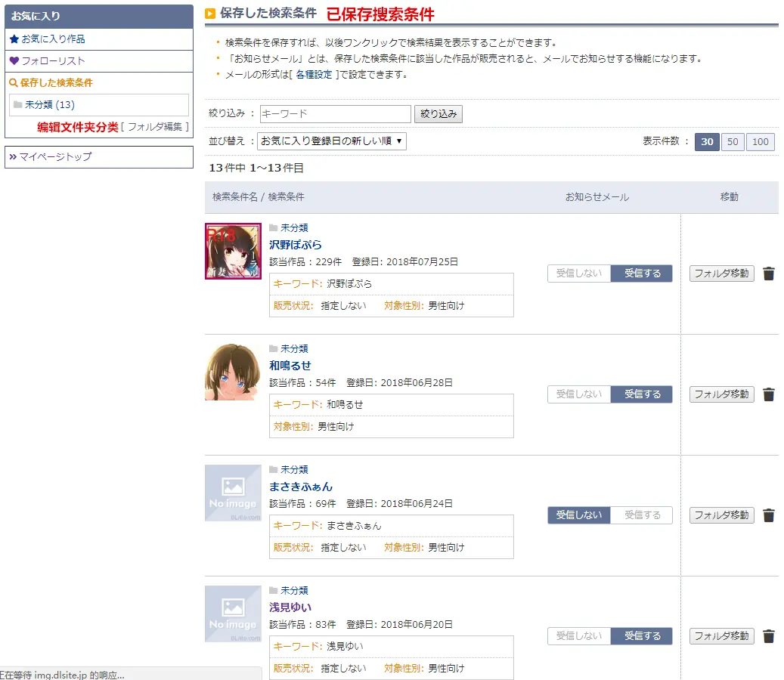The width and height of the screenshot is (784, 680).
Task: Click the folder icon above 浅見ゆい
Action: (x=274, y=591)
